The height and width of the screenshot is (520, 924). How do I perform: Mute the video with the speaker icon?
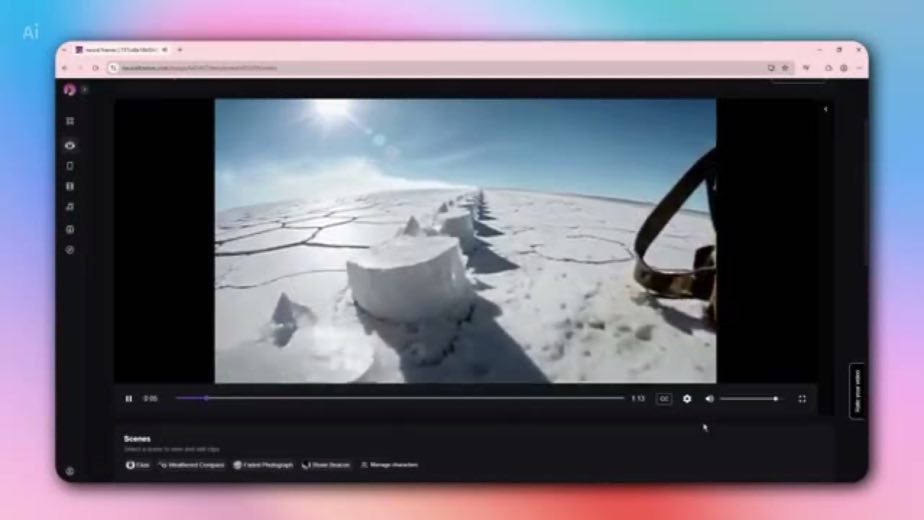[x=710, y=399]
